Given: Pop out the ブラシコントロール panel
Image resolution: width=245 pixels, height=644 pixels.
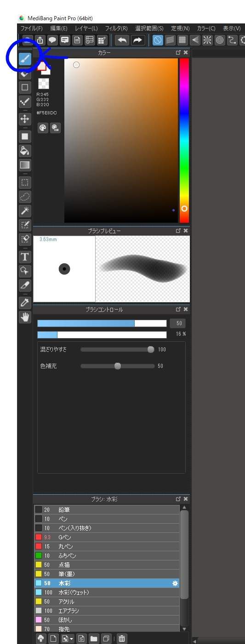Looking at the screenshot, I should tap(178, 310).
